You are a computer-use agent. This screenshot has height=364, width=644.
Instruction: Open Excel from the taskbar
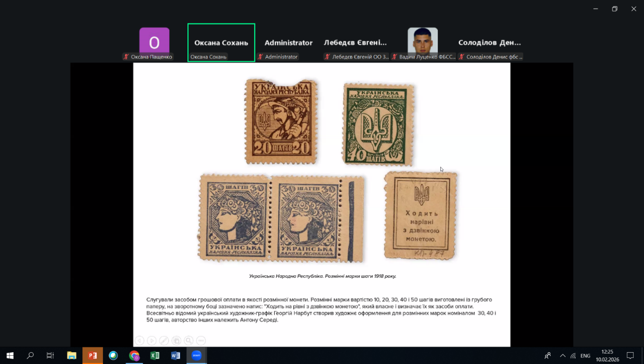155,355
